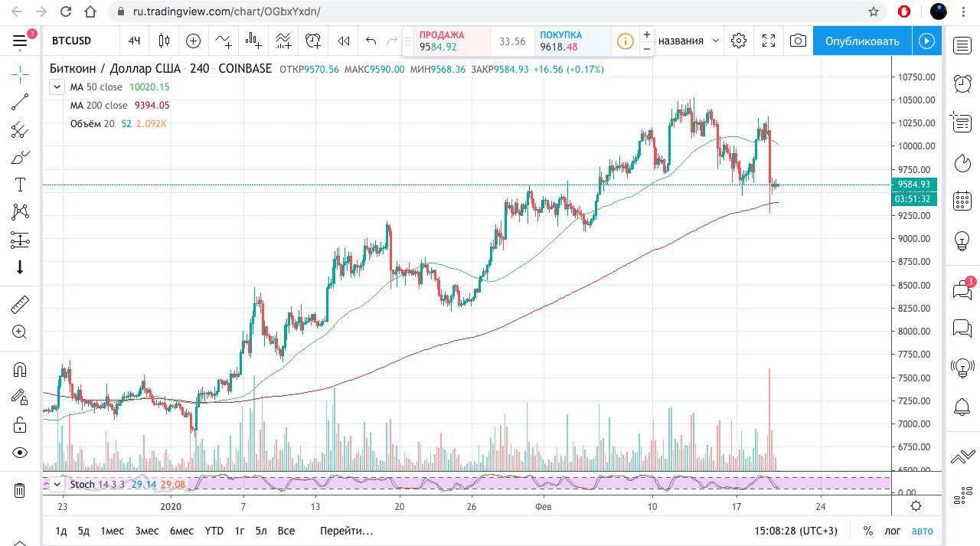Image resolution: width=980 pixels, height=546 pixels.
Task: Take a chart snapshot with camera
Action: pyautogui.click(x=798, y=41)
